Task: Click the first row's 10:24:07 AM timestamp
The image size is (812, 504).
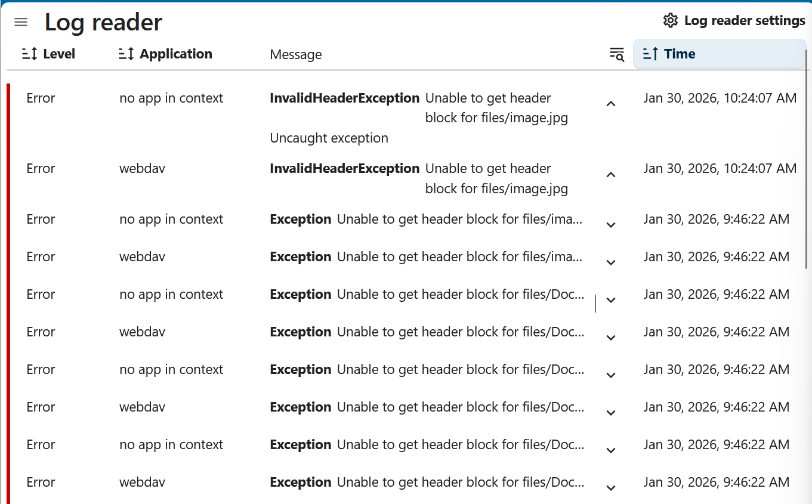Action: (720, 98)
